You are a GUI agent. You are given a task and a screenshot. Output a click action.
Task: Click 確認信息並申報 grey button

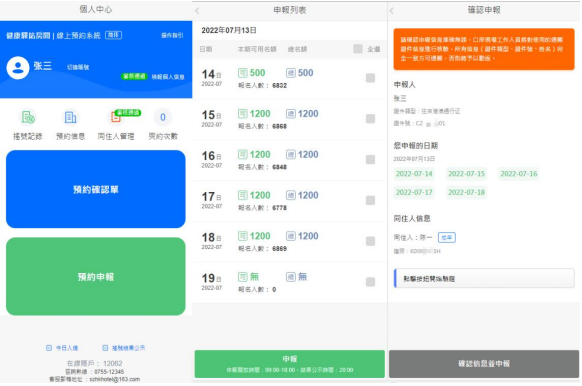(x=484, y=364)
